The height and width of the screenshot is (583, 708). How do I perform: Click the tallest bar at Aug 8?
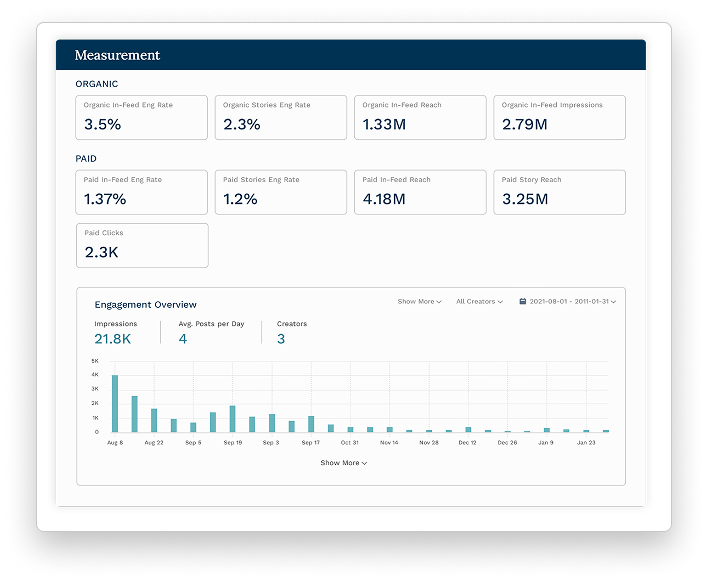[115, 404]
